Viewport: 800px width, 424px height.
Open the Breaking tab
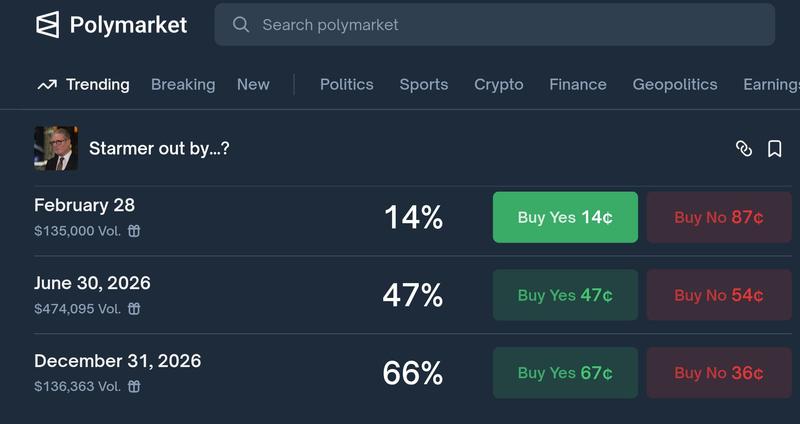click(x=183, y=85)
